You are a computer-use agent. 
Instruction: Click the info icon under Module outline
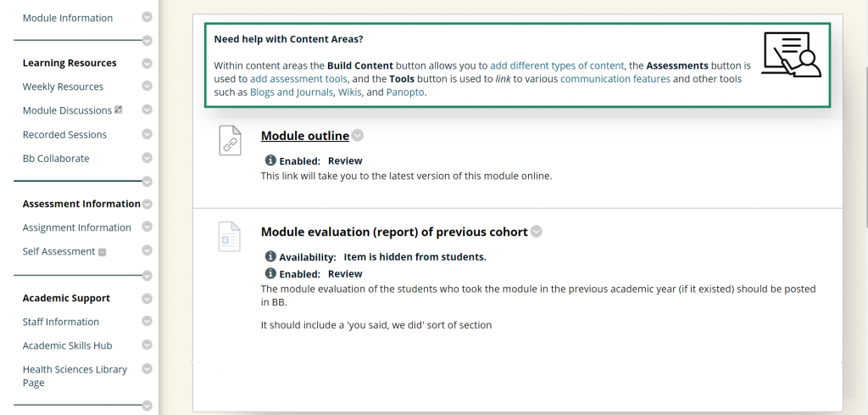click(x=270, y=160)
